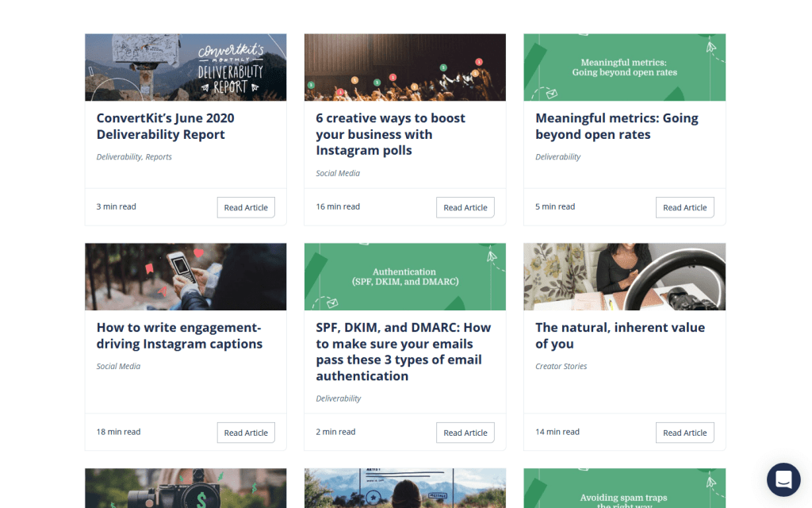The height and width of the screenshot is (508, 812).
Task: Select the Creator Stories category tag
Action: point(561,367)
